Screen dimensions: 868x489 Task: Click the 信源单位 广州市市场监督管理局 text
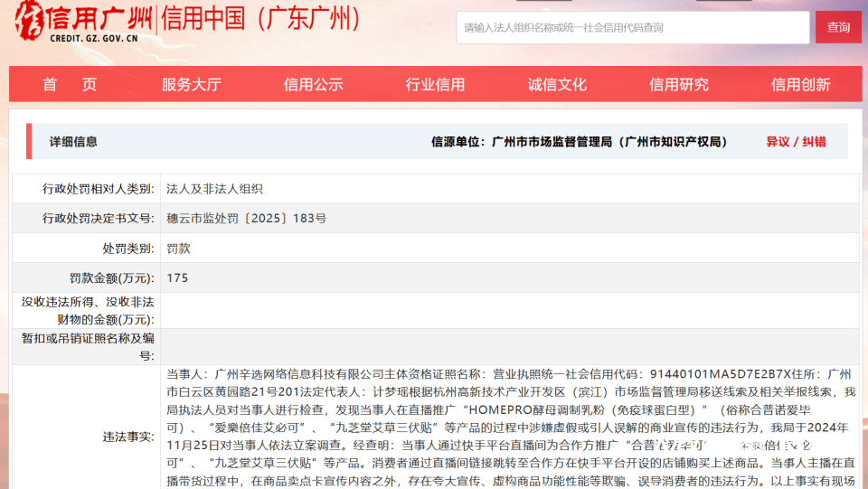click(x=579, y=142)
